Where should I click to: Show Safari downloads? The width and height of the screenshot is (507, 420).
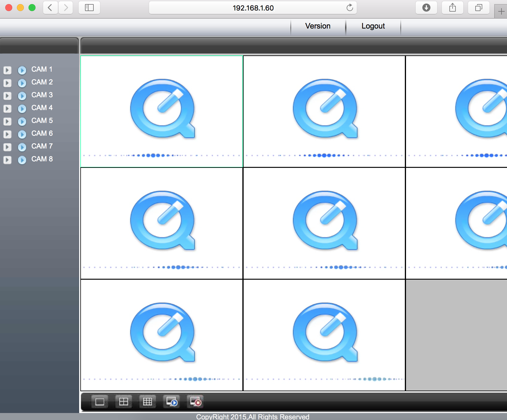(426, 8)
